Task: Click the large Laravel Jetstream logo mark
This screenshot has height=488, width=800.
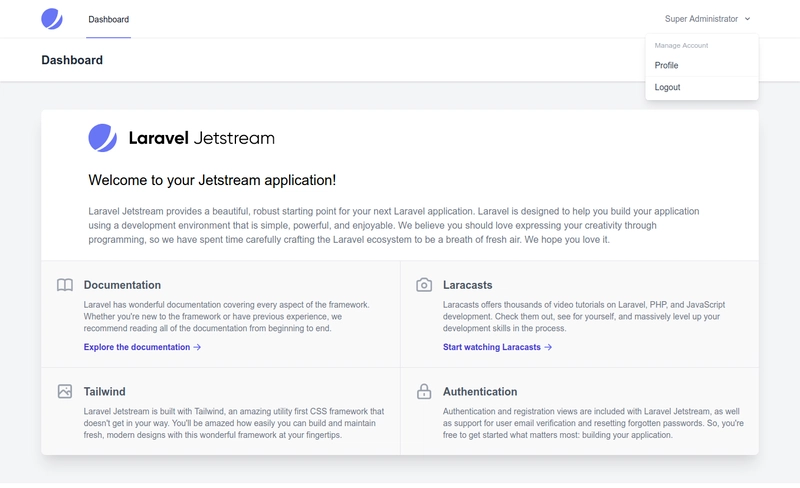Action: point(102,138)
